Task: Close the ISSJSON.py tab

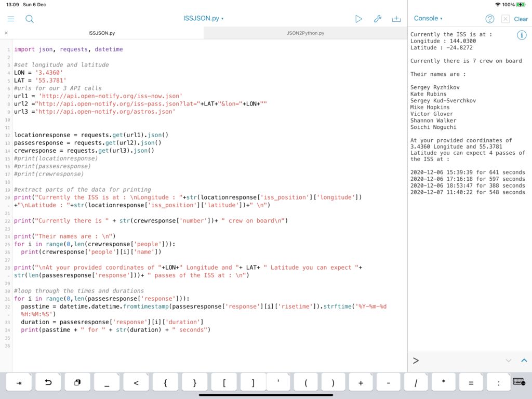Action: tap(6, 32)
